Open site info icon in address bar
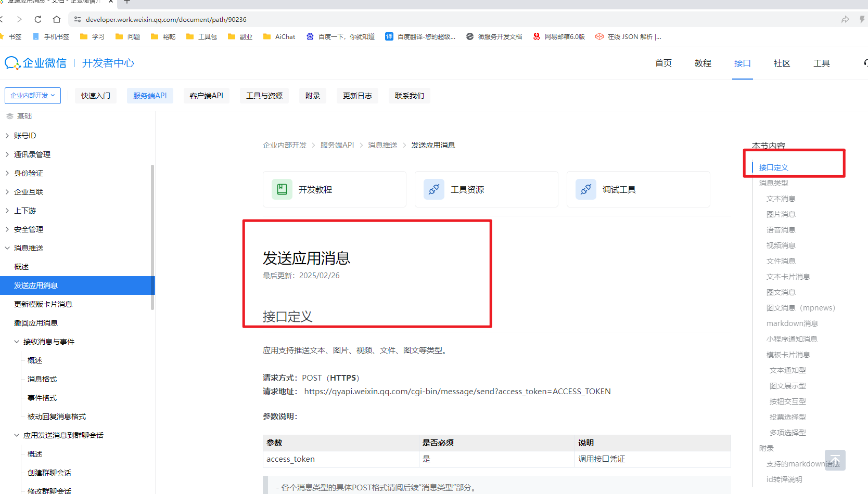This screenshot has height=494, width=868. click(78, 19)
